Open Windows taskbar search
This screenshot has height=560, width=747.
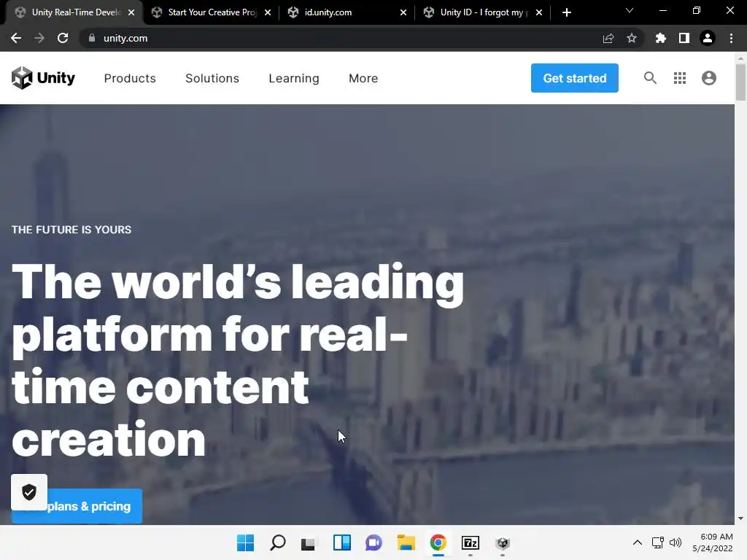click(278, 542)
